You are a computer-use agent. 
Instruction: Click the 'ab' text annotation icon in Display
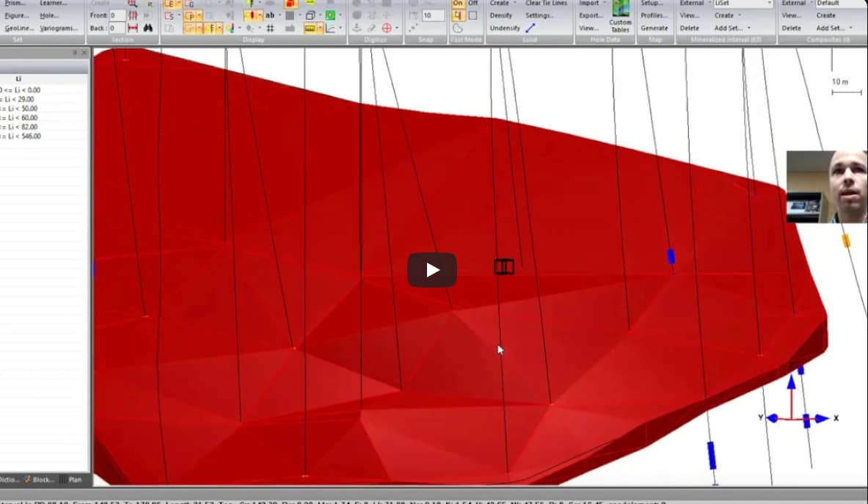(x=270, y=15)
